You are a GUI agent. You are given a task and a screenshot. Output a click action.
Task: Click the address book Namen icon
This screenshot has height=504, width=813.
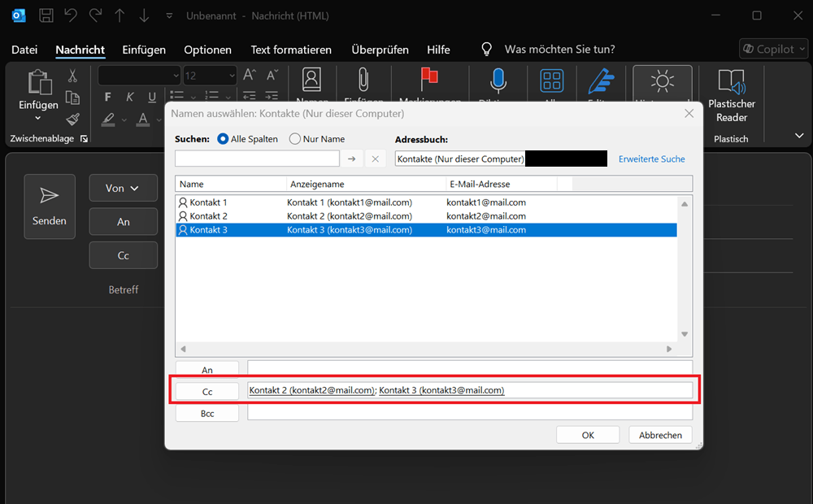tap(311, 80)
